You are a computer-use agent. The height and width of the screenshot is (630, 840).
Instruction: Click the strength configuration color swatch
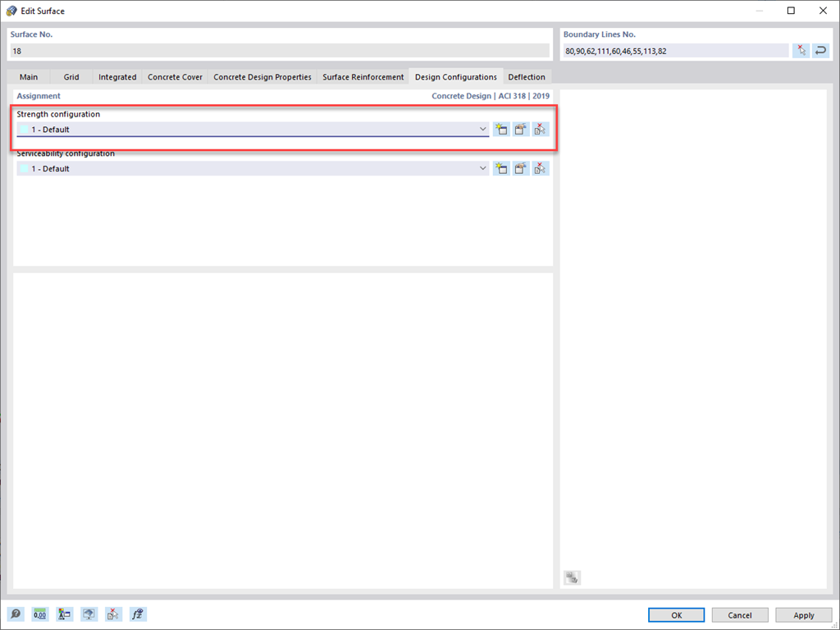(24, 129)
